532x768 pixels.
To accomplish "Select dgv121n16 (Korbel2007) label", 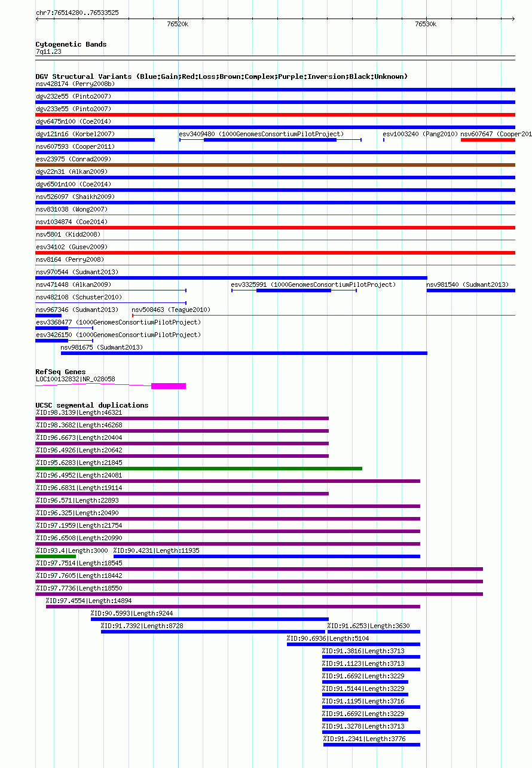I will 75,134.
